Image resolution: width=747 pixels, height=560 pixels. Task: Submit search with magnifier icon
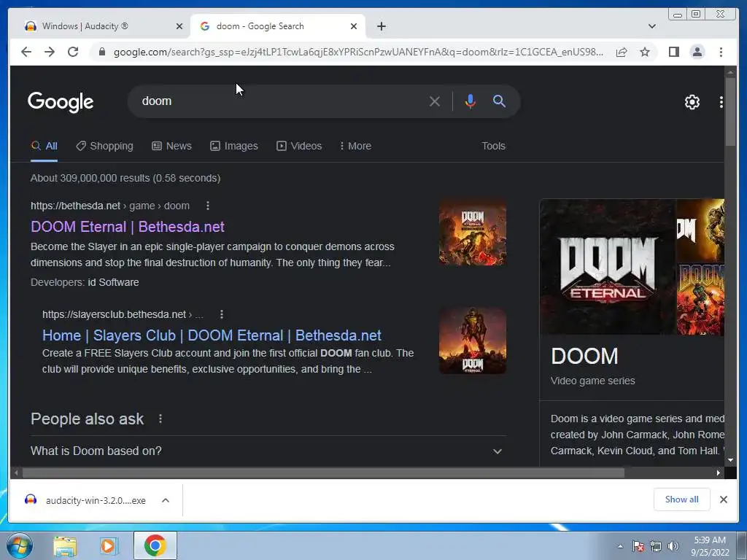[499, 101]
